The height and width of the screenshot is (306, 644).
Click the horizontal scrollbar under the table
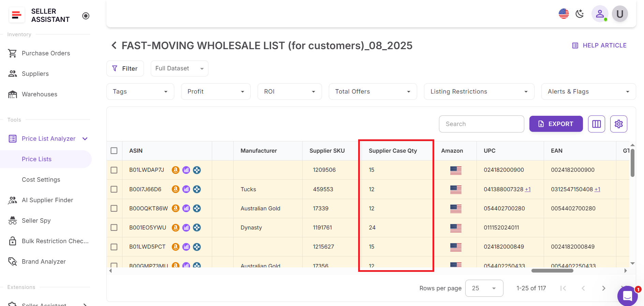552,271
